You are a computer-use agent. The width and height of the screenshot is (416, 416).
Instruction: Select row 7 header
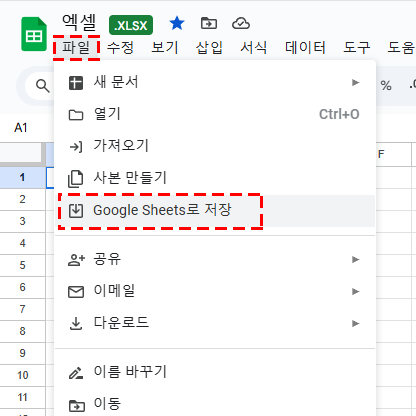point(22,309)
